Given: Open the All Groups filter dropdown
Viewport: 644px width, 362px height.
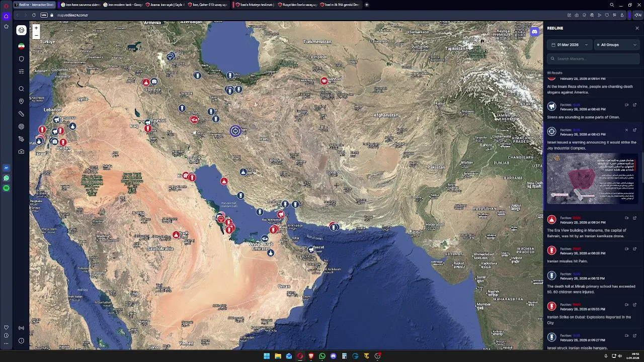Looking at the screenshot, I should click(x=616, y=45).
